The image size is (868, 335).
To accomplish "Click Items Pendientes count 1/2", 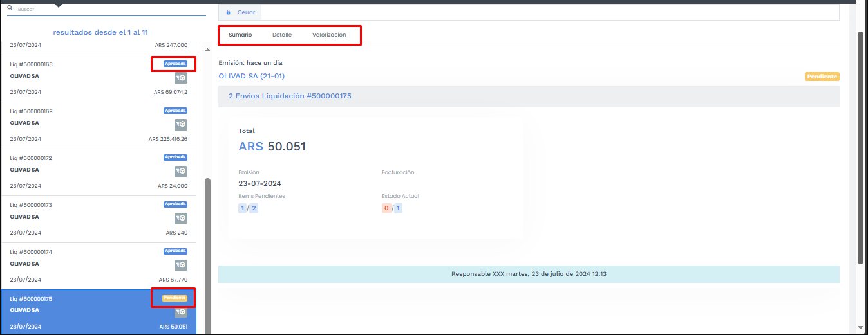I will coord(248,208).
